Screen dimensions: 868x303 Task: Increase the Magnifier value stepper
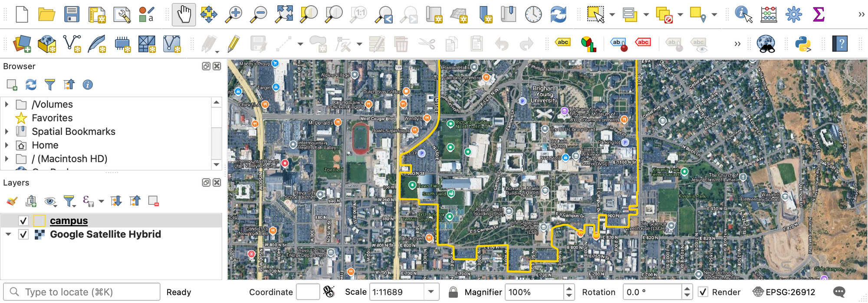pos(569,288)
